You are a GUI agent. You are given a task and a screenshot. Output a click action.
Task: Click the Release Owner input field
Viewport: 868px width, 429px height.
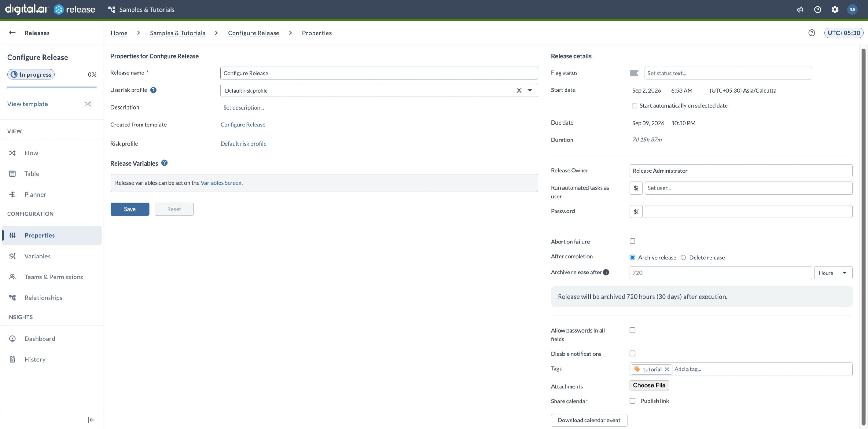pos(741,171)
